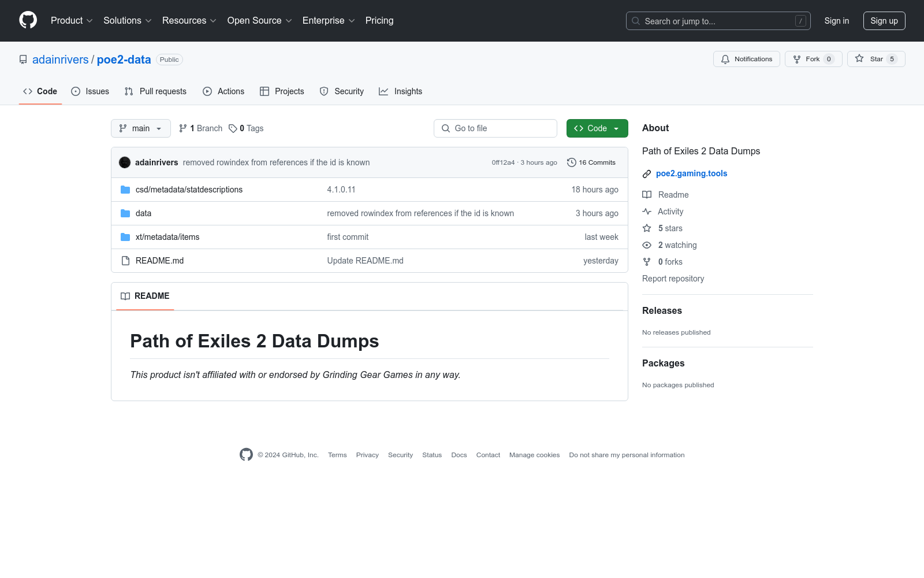Screen dimensions: 924x578
Task: Click the fork icon beside 0 forks
Action: click(x=647, y=262)
